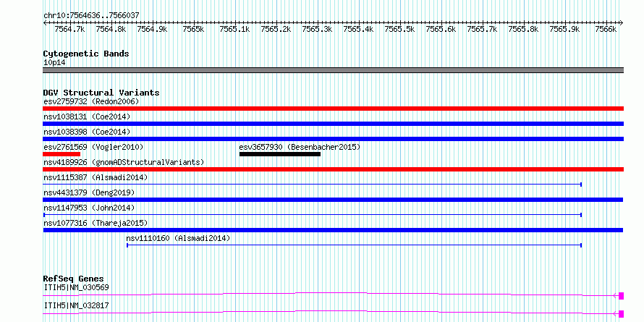The height and width of the screenshot is (322, 644).
Task: Select the thin nsv1110160 variant line
Action: [x=354, y=245]
